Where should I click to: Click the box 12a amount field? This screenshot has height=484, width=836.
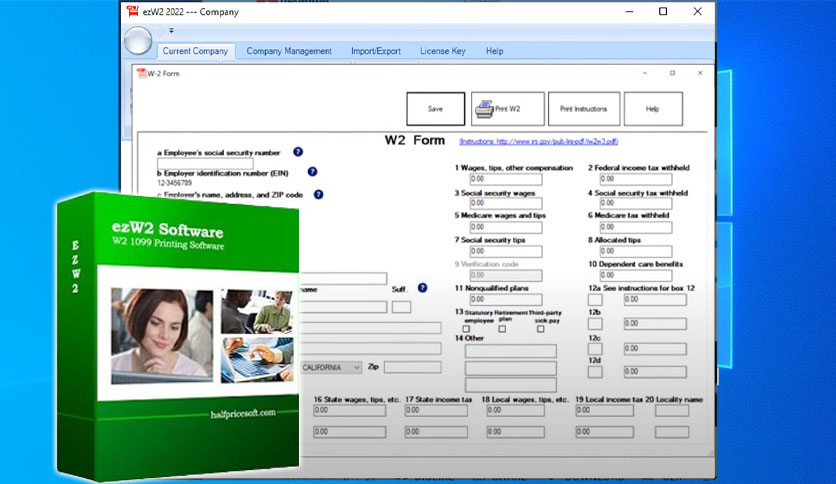click(655, 300)
